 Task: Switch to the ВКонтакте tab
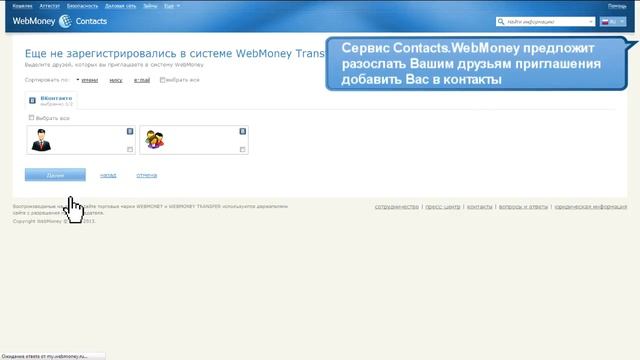pos(51,100)
